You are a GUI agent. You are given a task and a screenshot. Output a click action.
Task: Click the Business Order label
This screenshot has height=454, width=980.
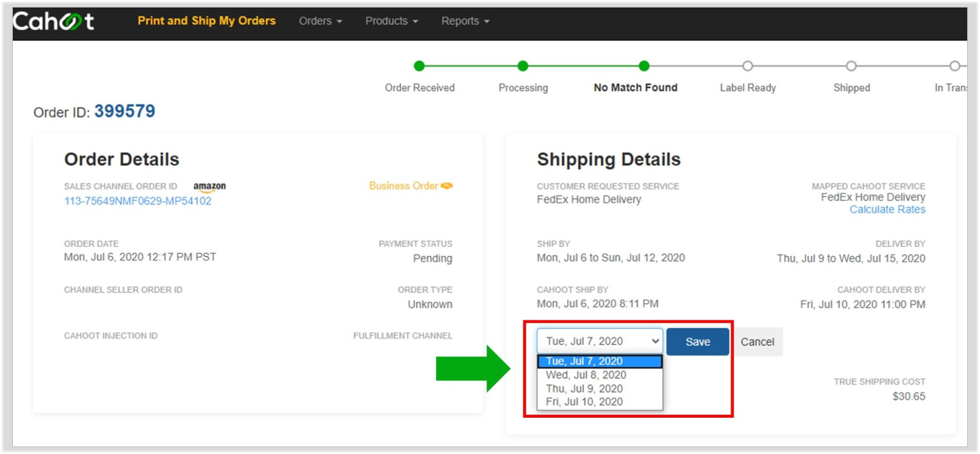404,186
